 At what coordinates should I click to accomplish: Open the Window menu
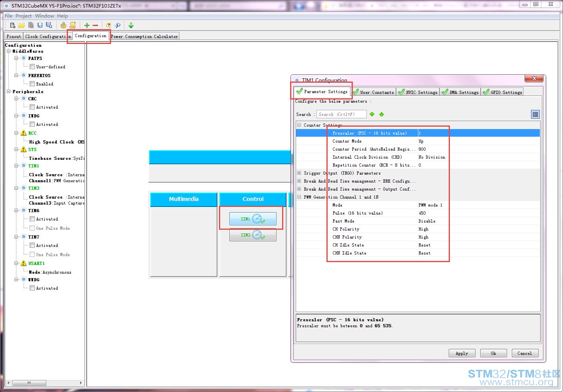pos(44,16)
